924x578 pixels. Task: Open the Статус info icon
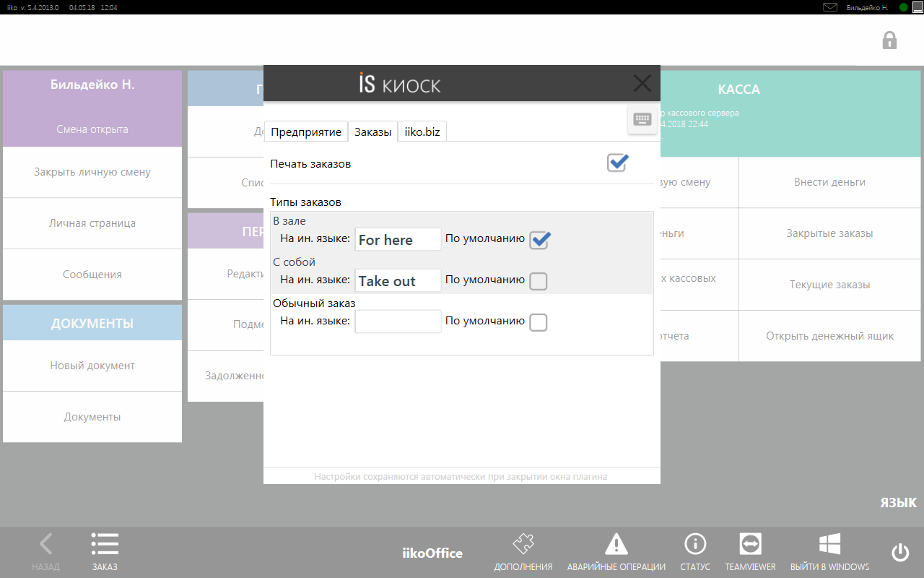coord(695,553)
